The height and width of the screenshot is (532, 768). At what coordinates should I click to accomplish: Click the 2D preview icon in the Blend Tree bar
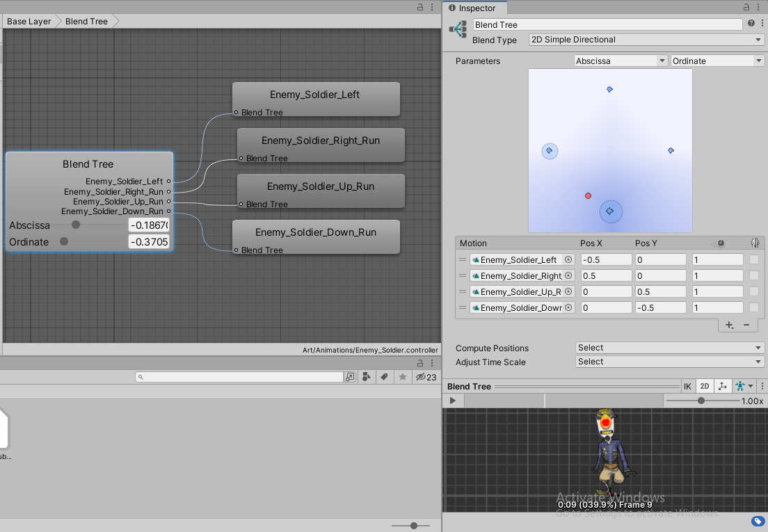704,386
